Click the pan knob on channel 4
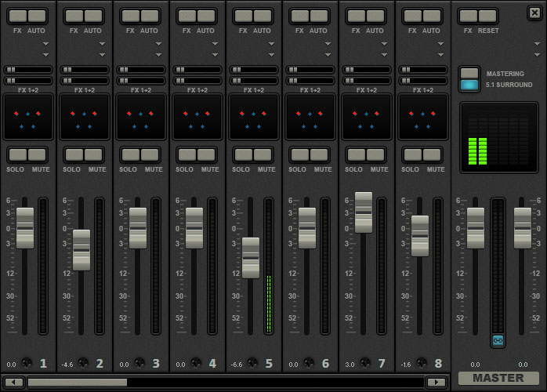 coord(196,363)
